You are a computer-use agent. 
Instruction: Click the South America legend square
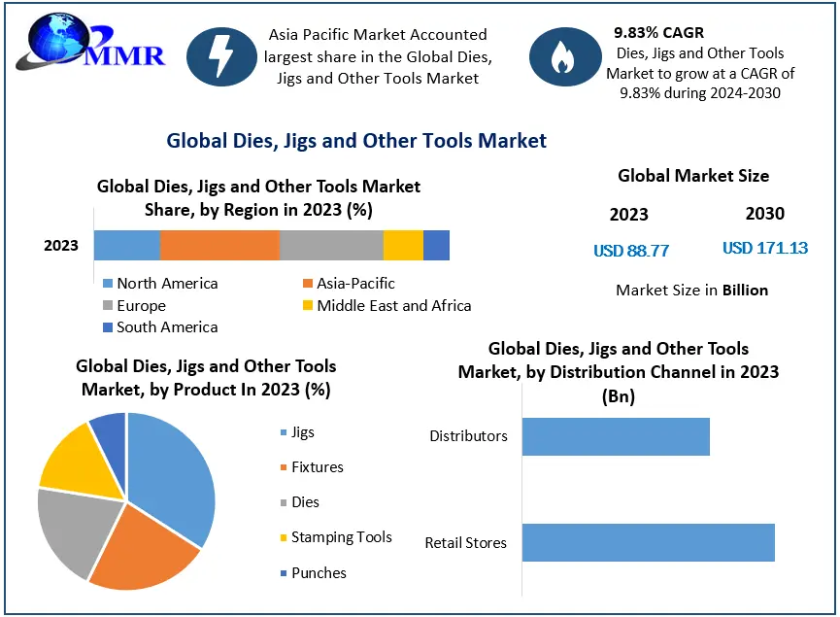point(108,327)
